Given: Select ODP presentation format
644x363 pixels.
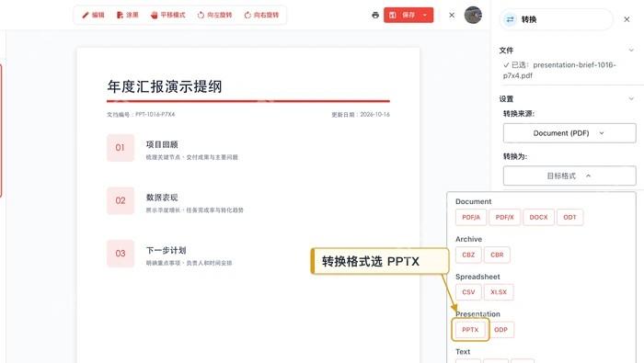Looking at the screenshot, I should coord(500,330).
